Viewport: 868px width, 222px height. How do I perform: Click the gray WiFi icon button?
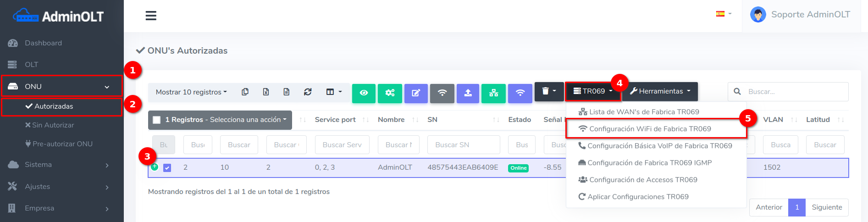coord(442,93)
